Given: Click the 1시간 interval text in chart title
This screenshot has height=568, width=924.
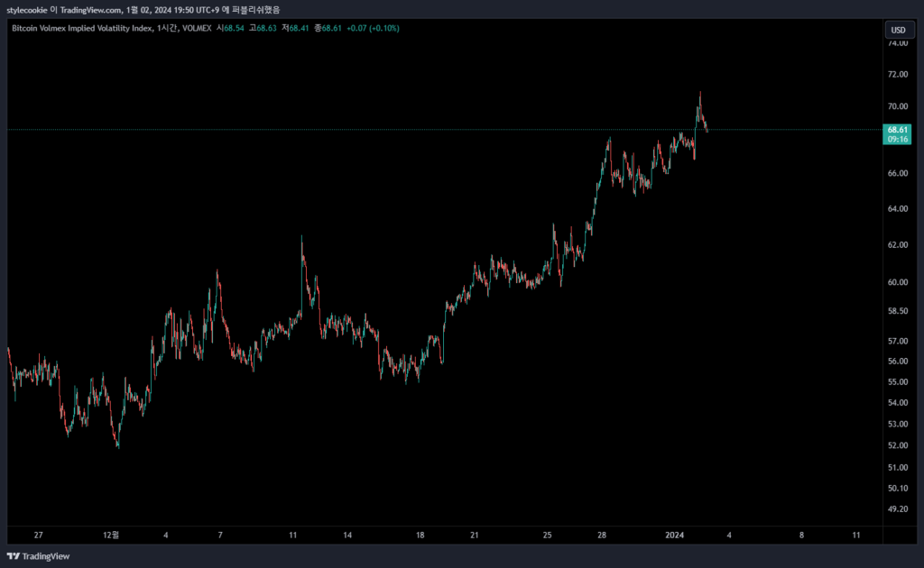Looking at the screenshot, I should (169, 29).
